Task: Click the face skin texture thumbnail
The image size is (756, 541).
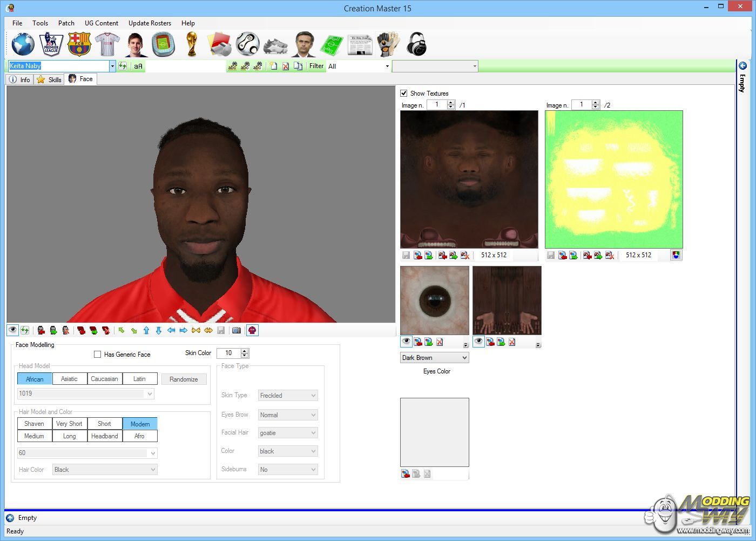Action: coord(469,179)
